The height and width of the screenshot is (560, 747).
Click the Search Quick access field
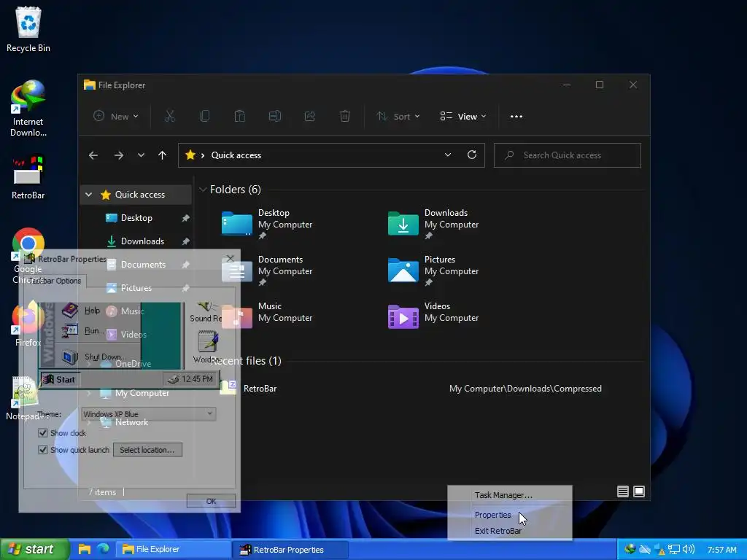click(567, 155)
